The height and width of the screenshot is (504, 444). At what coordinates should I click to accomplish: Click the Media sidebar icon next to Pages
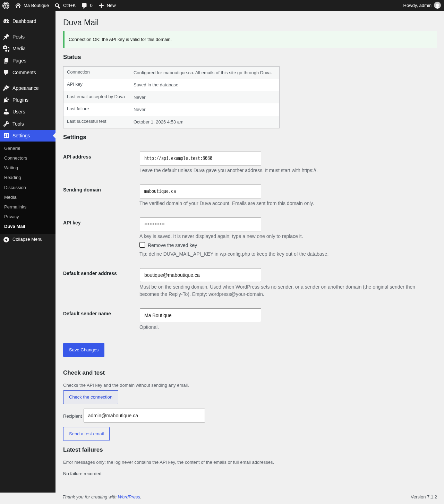pos(6,49)
